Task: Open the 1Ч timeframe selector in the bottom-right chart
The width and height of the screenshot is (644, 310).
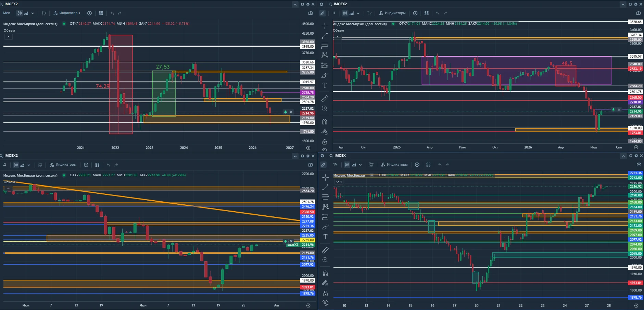Action: click(336, 165)
